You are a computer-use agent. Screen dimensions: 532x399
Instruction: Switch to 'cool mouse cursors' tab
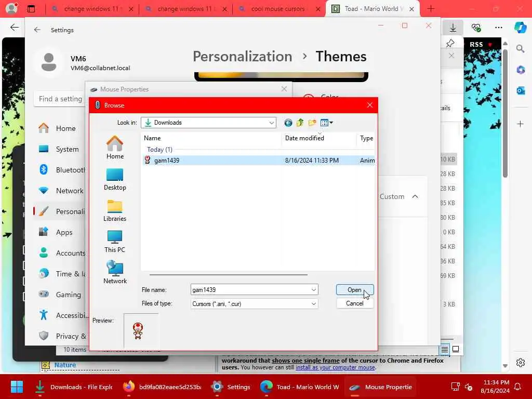[x=279, y=9]
